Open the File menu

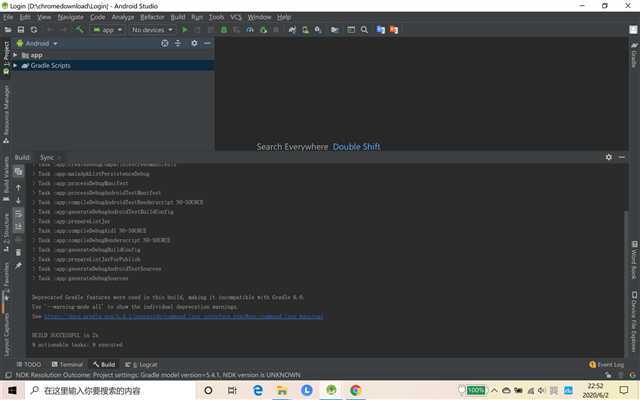pyautogui.click(x=8, y=17)
